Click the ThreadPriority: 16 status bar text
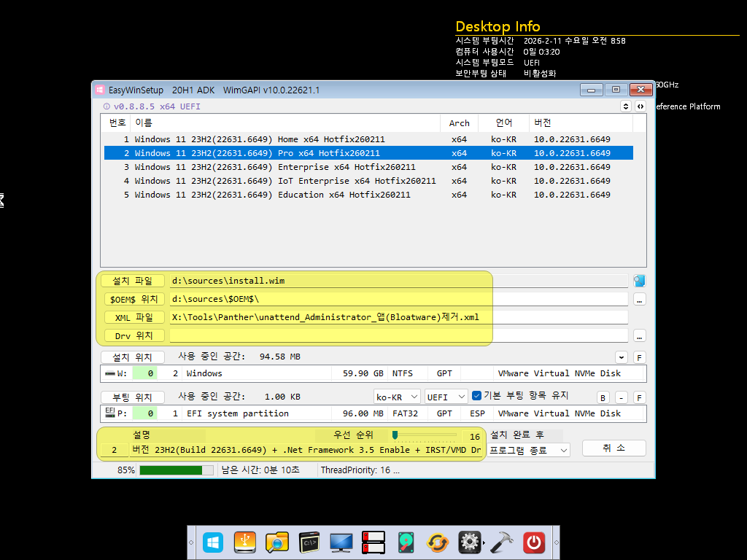The height and width of the screenshot is (560, 747). coord(360,470)
